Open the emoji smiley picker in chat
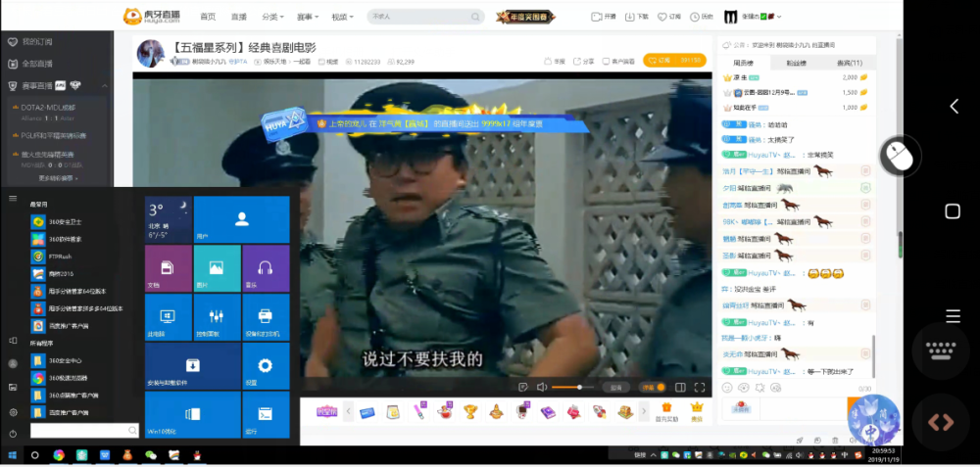Viewport: 980px width, 467px height. click(727, 388)
